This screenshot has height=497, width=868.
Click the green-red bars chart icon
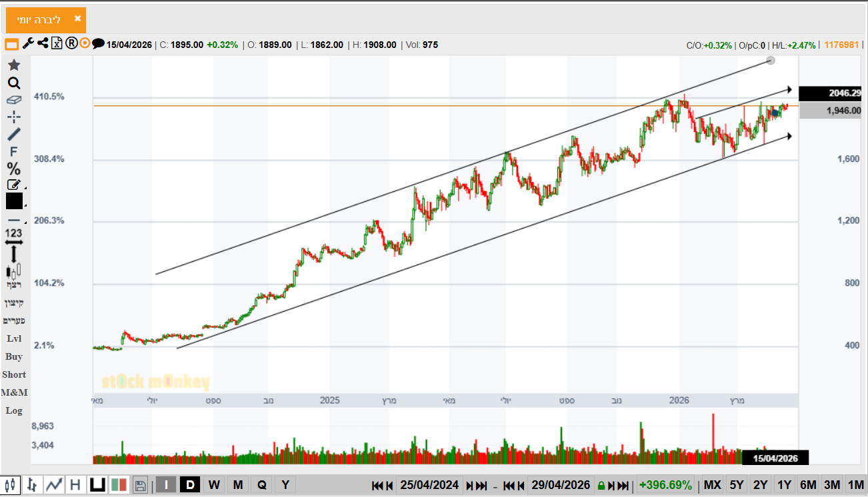tap(119, 484)
